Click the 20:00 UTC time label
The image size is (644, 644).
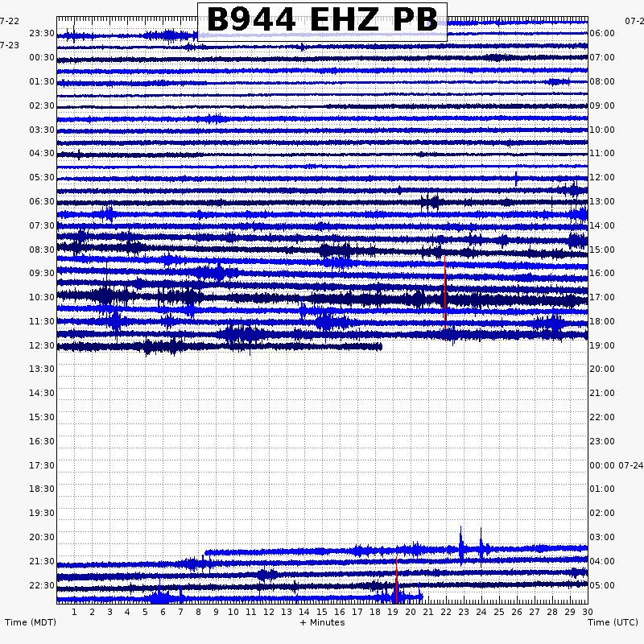click(602, 369)
